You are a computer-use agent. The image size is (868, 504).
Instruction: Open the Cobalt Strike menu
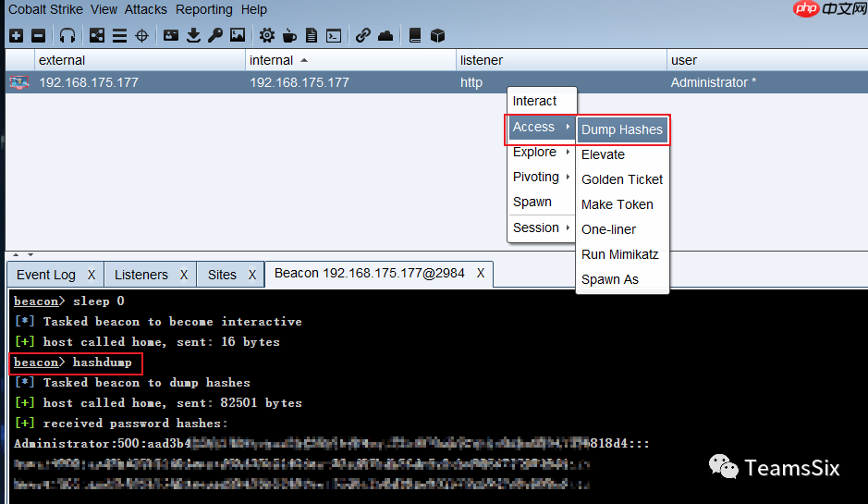(45, 9)
